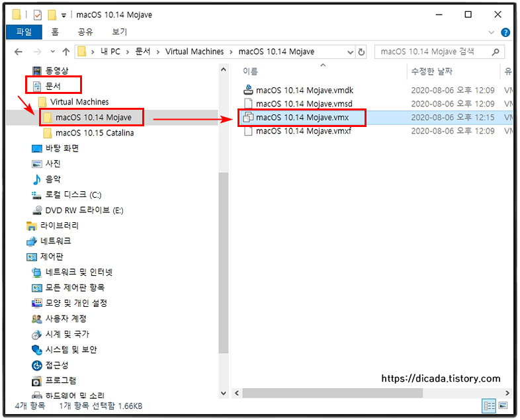Open Help via the blue question icon
This screenshot has height=420, width=520.
[x=505, y=32]
